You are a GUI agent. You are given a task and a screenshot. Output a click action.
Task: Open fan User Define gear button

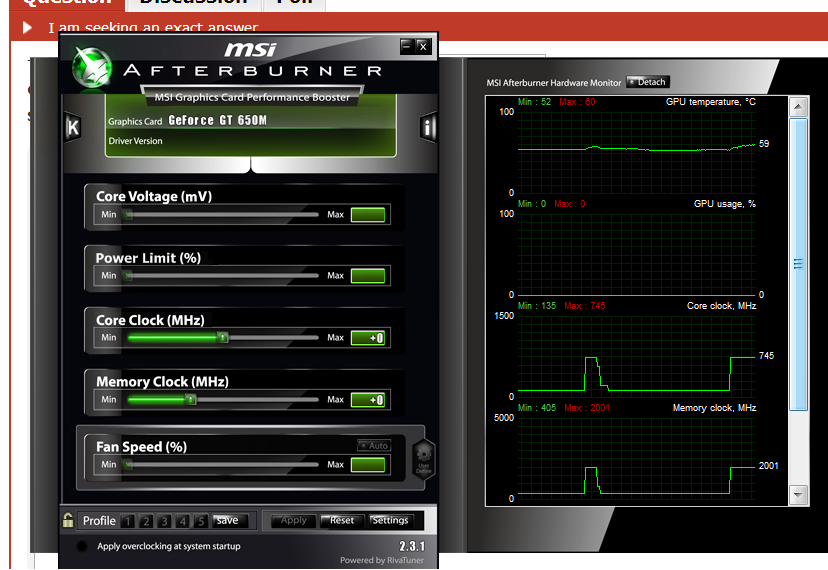[424, 459]
